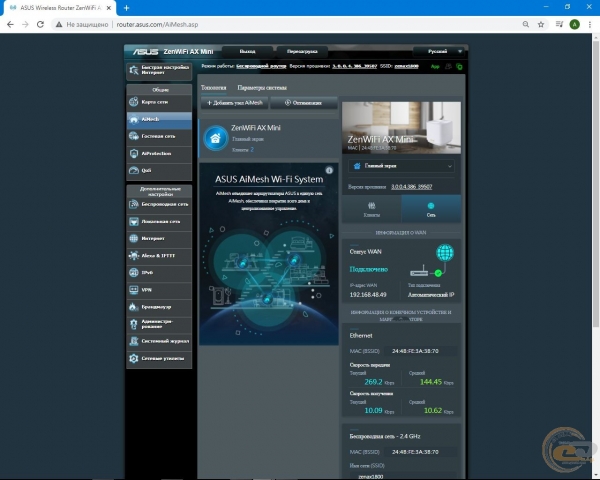Image resolution: width=600 pixels, height=480 pixels.
Task: Click the WAN IP address 192.168.48.49
Action: point(368,295)
